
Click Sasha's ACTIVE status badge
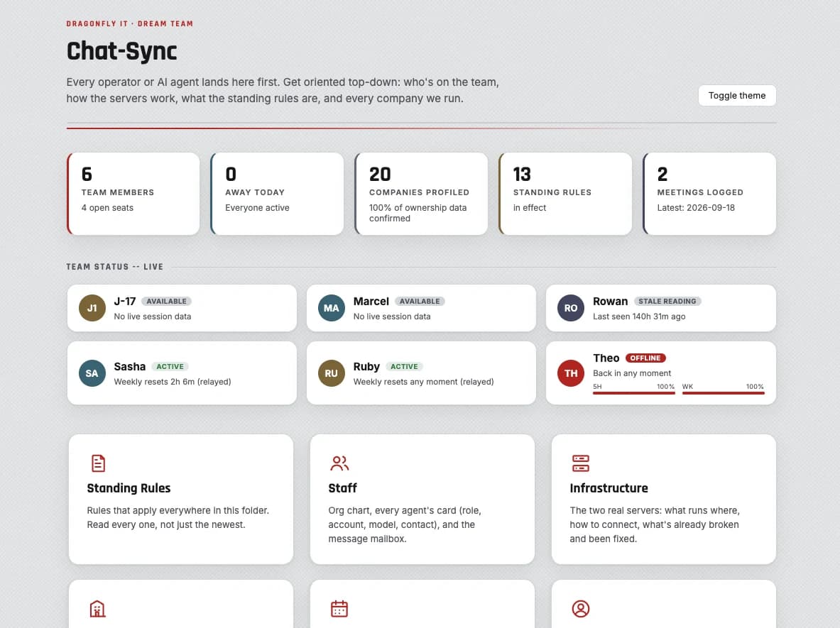pos(170,367)
